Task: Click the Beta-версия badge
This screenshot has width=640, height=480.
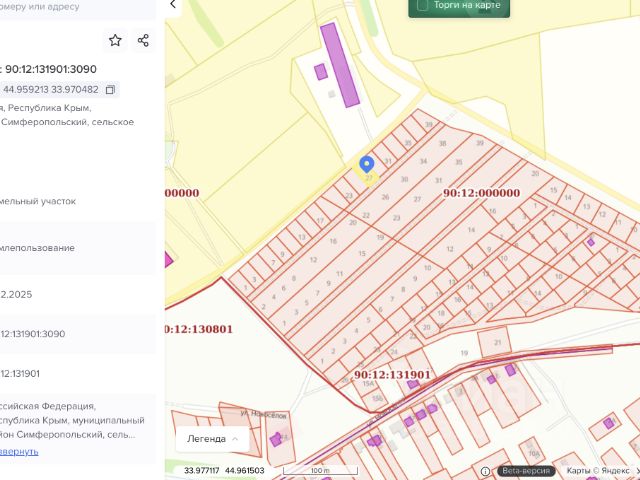Action: [x=526, y=470]
